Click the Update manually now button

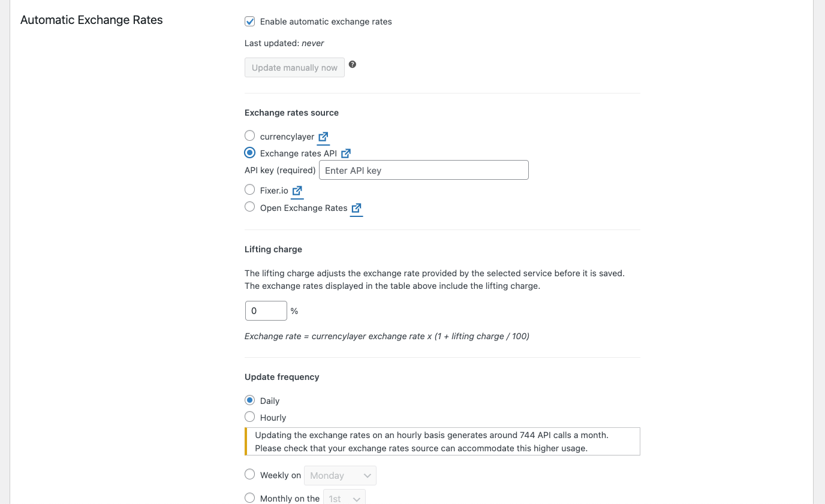tap(294, 67)
